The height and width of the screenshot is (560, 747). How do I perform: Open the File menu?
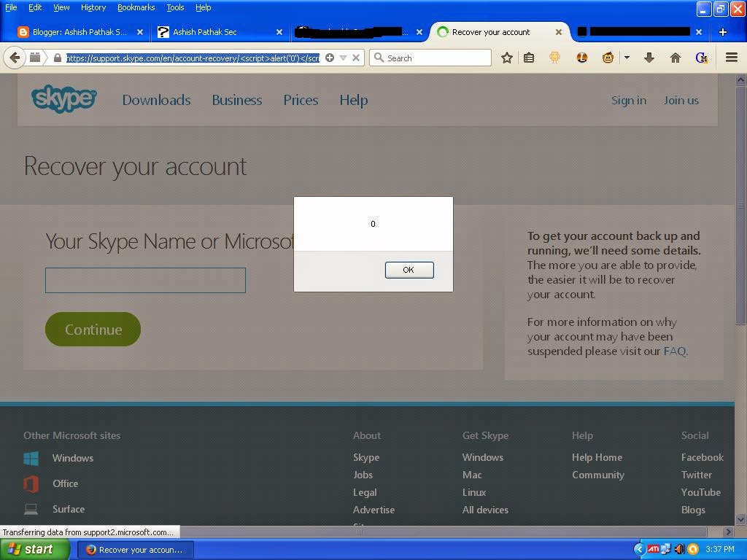11,7
